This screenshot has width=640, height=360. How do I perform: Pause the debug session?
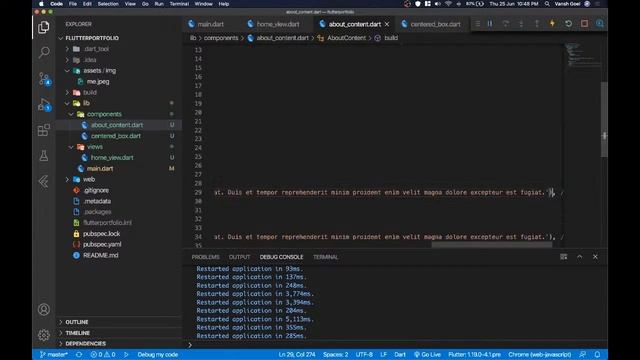(x=490, y=24)
